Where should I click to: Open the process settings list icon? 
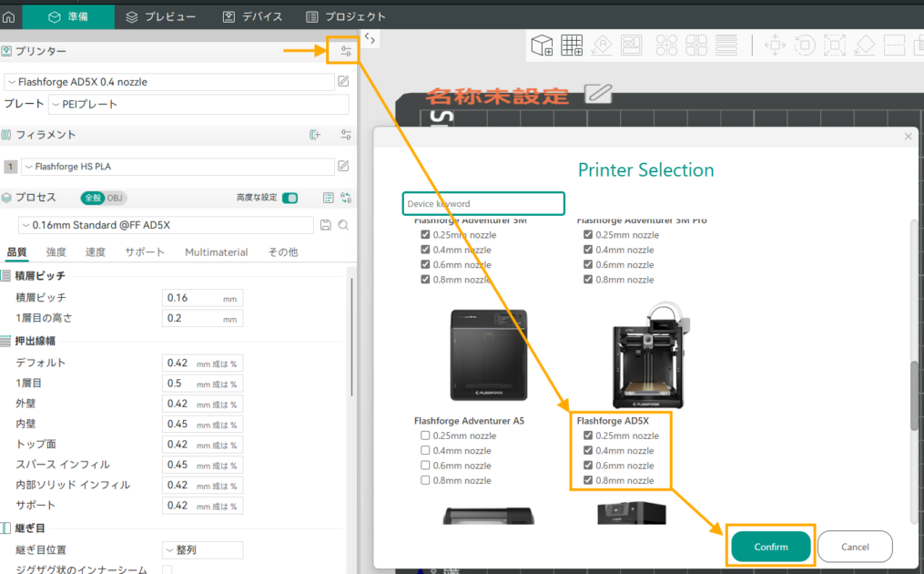[329, 198]
